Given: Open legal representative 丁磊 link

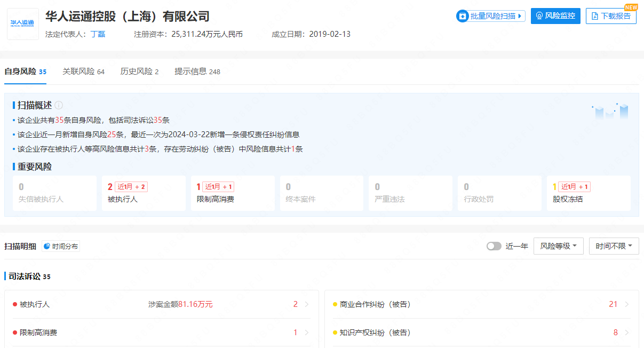Looking at the screenshot, I should coord(98,34).
